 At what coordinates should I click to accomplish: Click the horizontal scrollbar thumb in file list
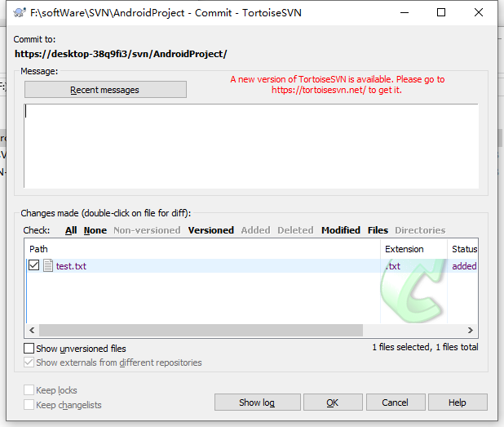coord(201,330)
